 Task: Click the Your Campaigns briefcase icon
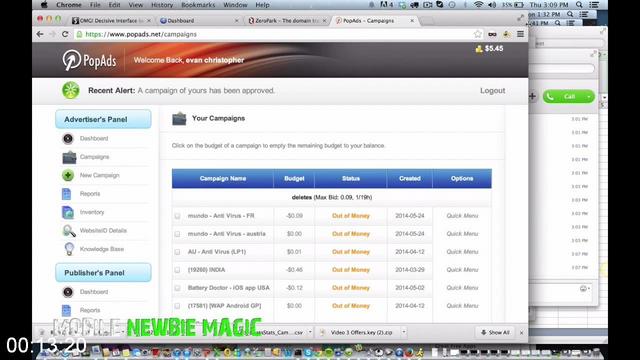[x=179, y=119]
